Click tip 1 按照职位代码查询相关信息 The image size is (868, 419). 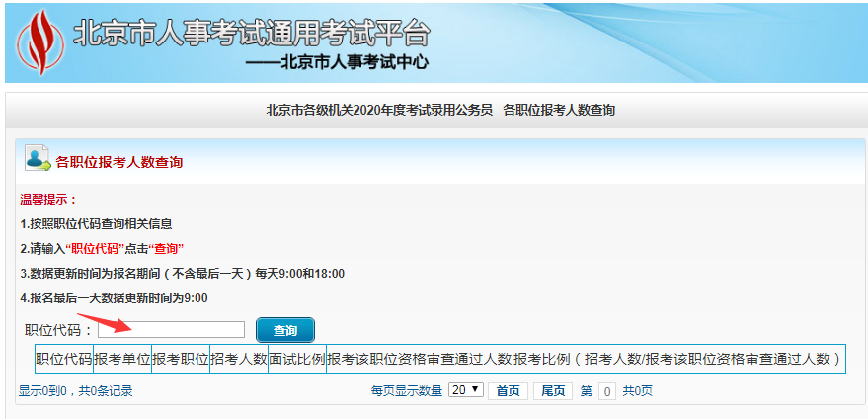click(x=97, y=224)
